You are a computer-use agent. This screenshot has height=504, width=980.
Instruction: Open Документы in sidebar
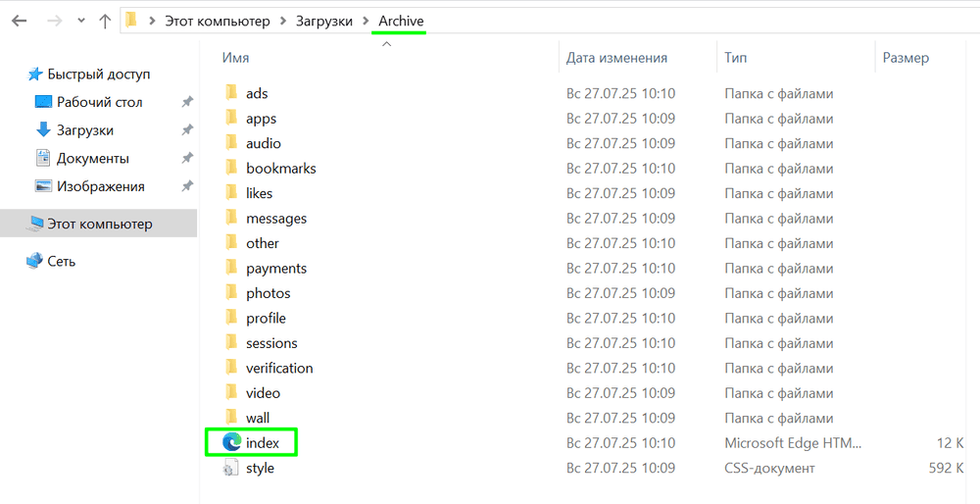[x=92, y=158]
